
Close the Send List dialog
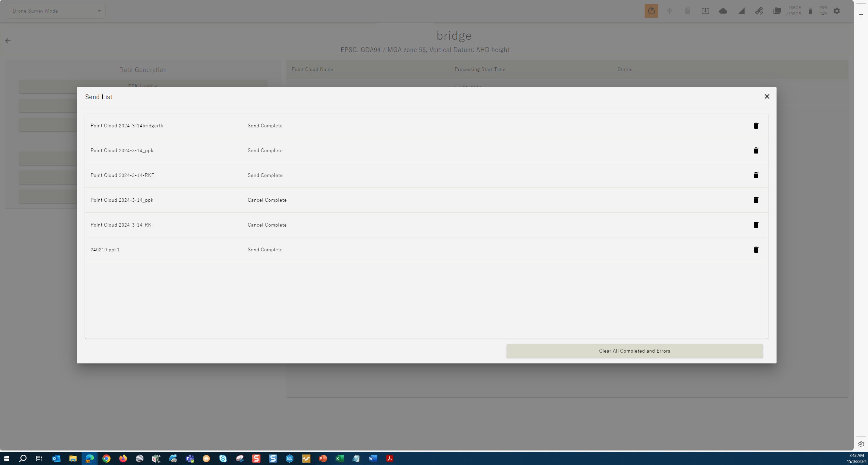(767, 96)
